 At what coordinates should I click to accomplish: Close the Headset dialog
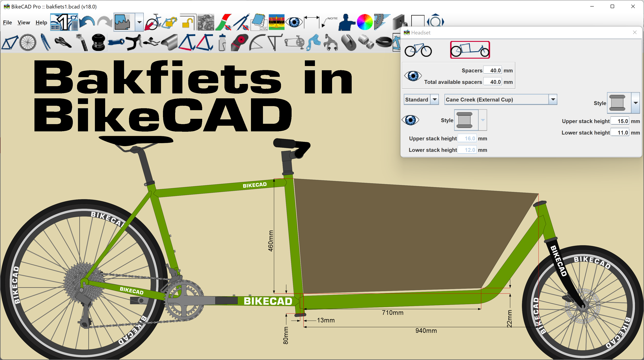tap(635, 32)
